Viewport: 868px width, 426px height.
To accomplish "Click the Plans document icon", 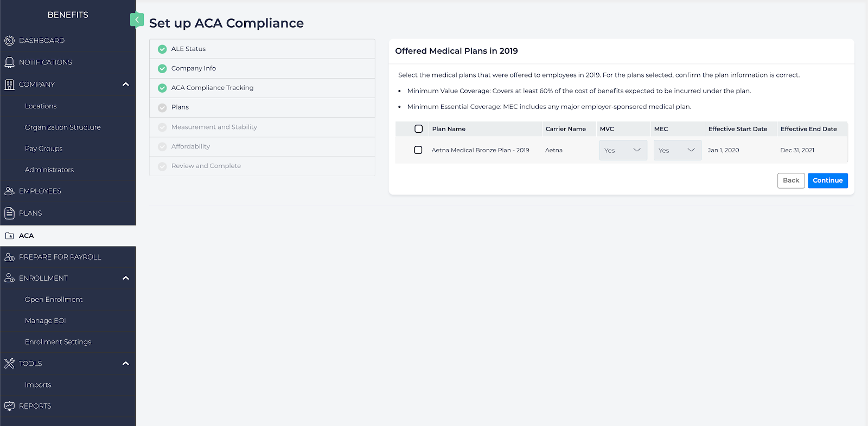I will [x=9, y=213].
